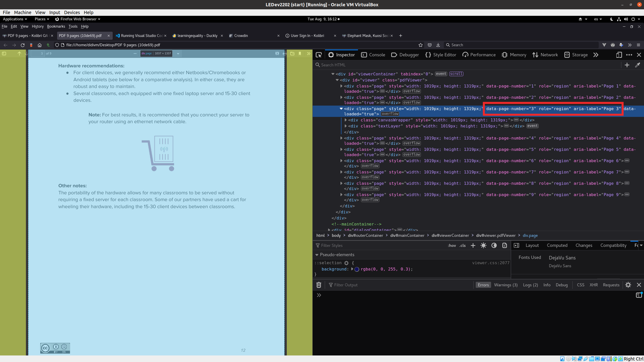This screenshot has height=362, width=644.
Task: Click the add new node plus icon
Action: pyautogui.click(x=627, y=65)
